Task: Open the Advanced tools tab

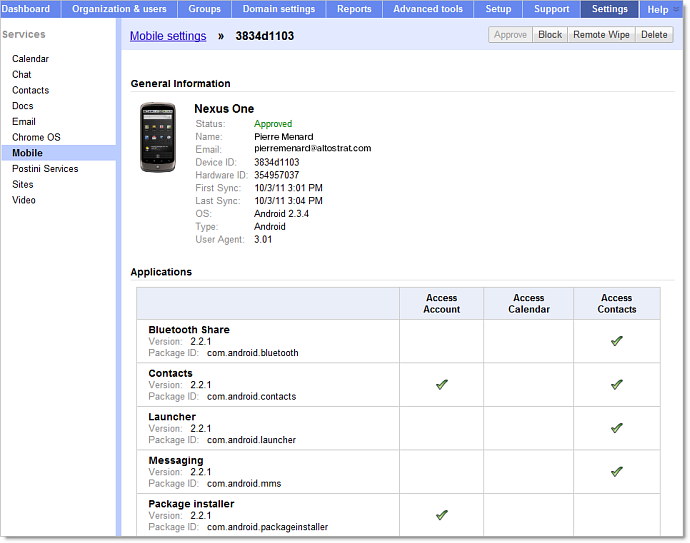Action: click(428, 9)
